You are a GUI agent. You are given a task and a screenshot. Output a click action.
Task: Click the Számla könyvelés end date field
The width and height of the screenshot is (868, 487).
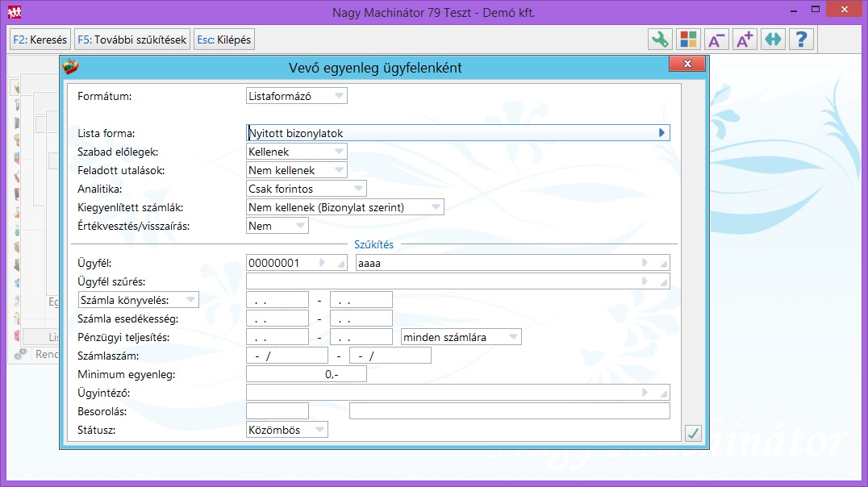coord(361,300)
